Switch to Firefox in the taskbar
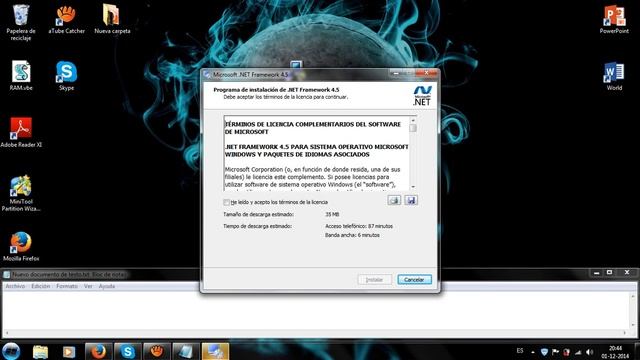The image size is (640, 360). pyautogui.click(x=98, y=351)
